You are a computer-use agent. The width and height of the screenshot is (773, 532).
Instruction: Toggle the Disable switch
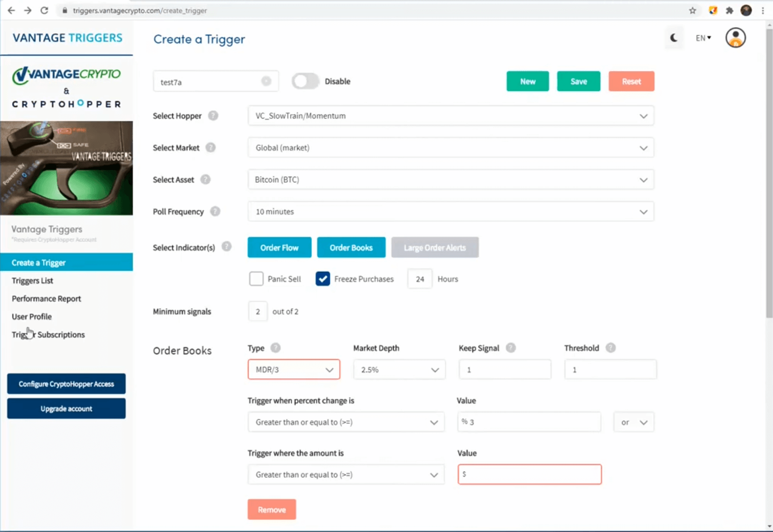(x=306, y=81)
